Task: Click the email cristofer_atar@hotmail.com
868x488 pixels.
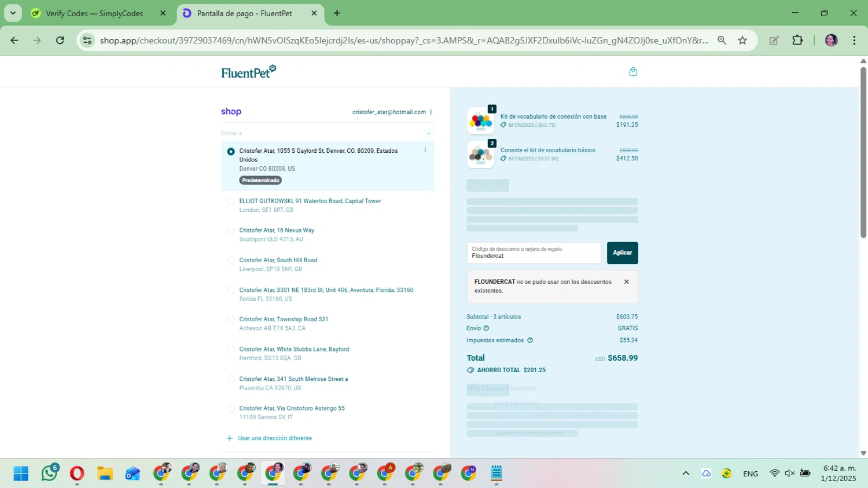Action: [x=389, y=112]
